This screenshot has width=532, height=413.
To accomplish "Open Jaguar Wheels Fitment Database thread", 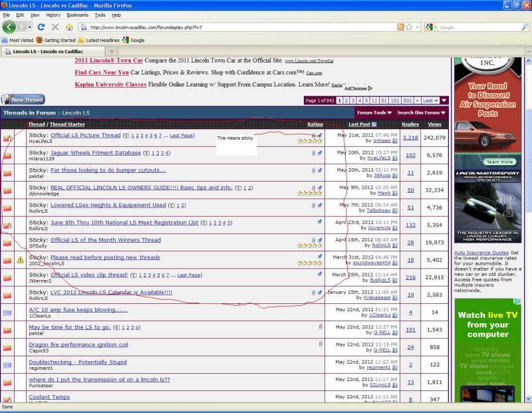I will tap(96, 153).
